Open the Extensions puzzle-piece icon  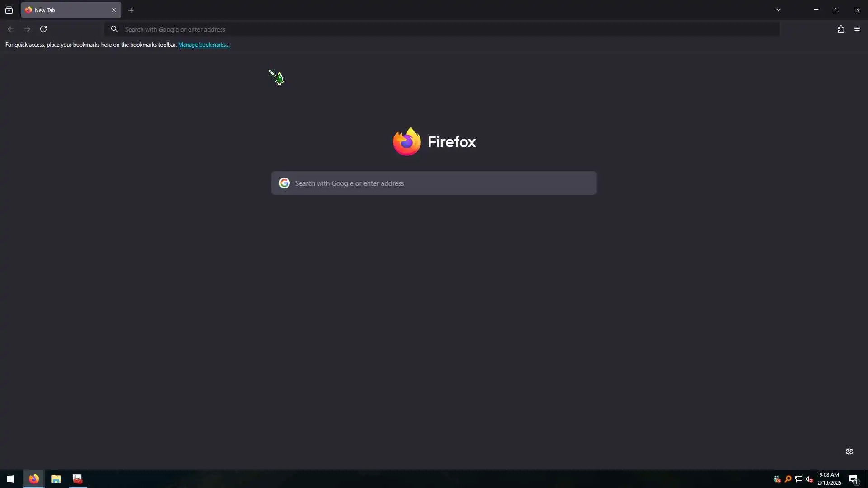841,29
